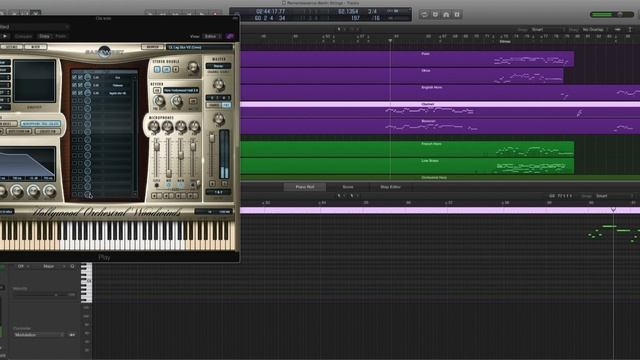Viewport: 640px width, 360px height.
Task: Click the third articulation row volume knob
Action: click(x=87, y=93)
